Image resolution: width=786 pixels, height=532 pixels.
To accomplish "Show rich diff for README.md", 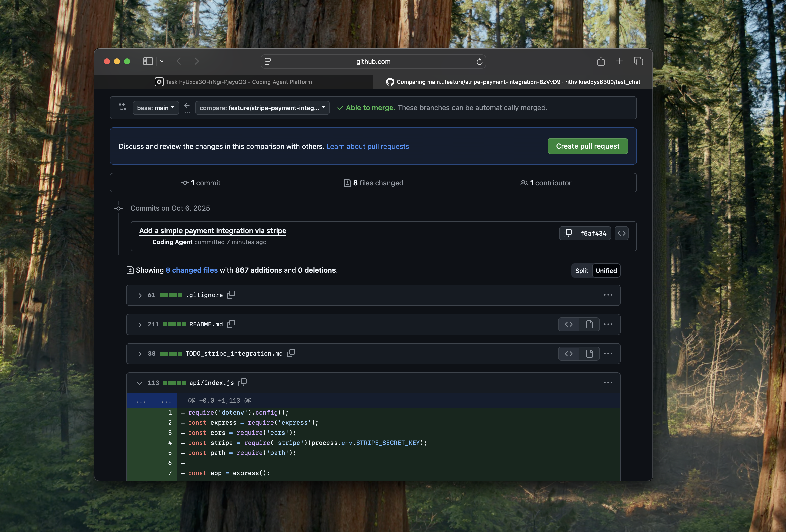I will pyautogui.click(x=589, y=324).
